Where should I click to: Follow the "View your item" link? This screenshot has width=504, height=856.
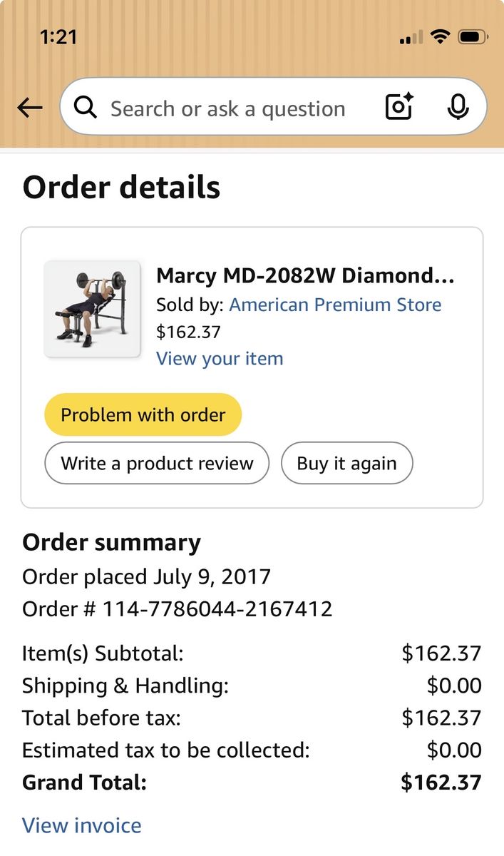click(220, 358)
